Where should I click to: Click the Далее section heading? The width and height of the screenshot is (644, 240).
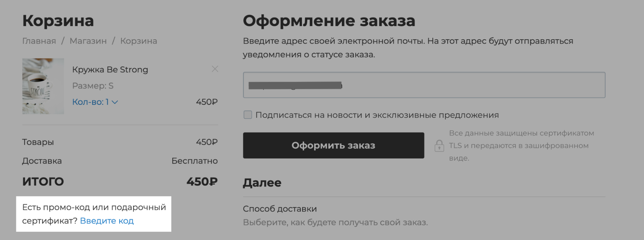coord(262,183)
